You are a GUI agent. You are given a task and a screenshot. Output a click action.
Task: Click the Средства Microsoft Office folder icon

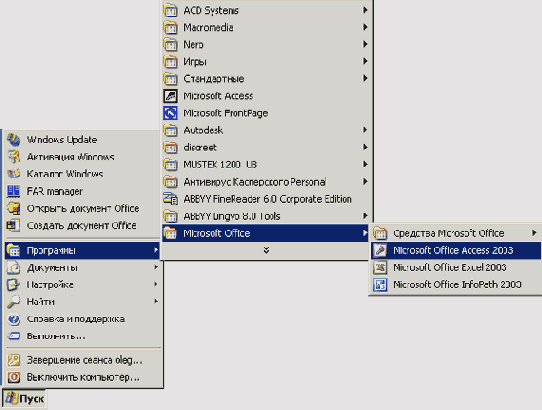point(380,233)
